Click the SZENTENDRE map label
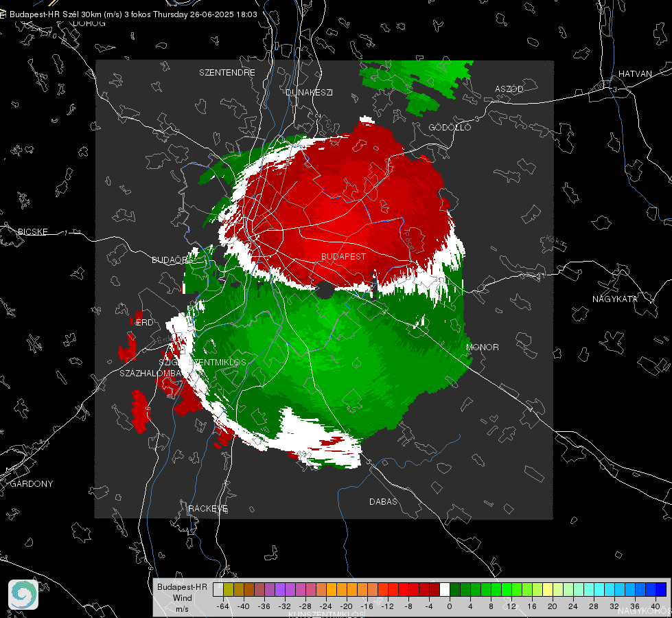Screen dimensions: 672x618 (227, 73)
